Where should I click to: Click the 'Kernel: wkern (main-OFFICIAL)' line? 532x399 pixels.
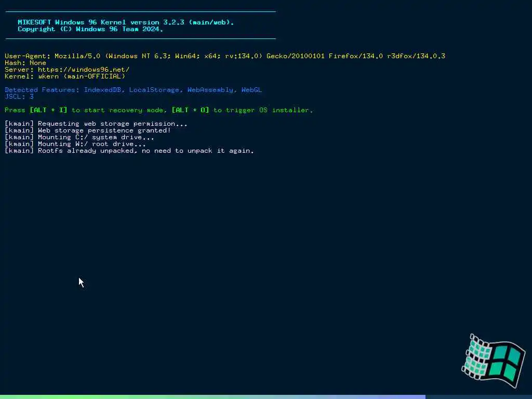[x=65, y=76]
